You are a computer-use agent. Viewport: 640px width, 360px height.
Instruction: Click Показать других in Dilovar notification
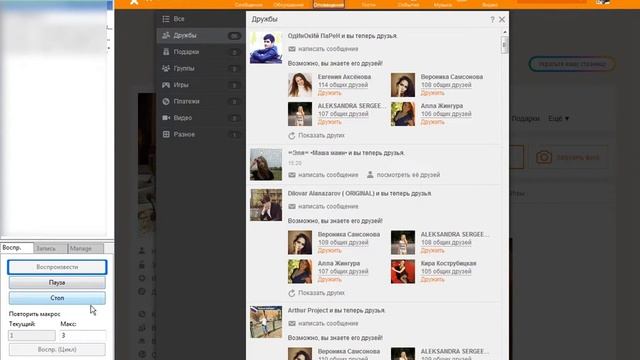pos(321,293)
